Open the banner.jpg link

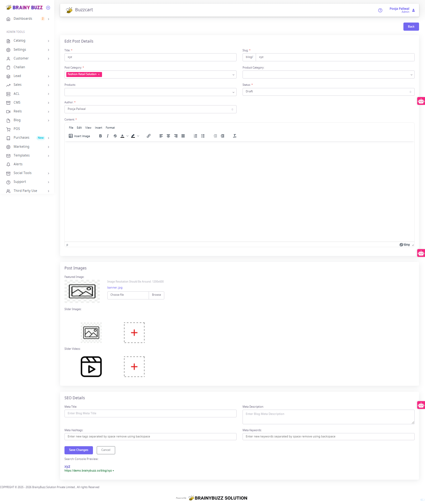[x=115, y=287]
